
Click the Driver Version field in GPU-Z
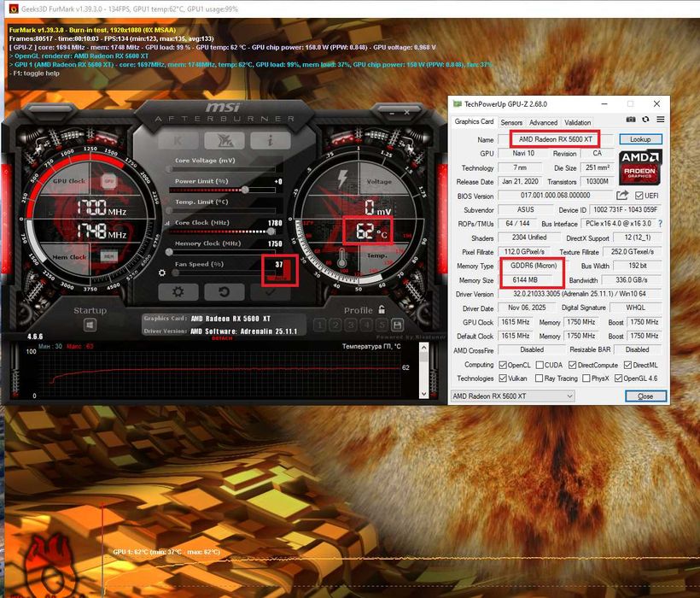tap(580, 294)
